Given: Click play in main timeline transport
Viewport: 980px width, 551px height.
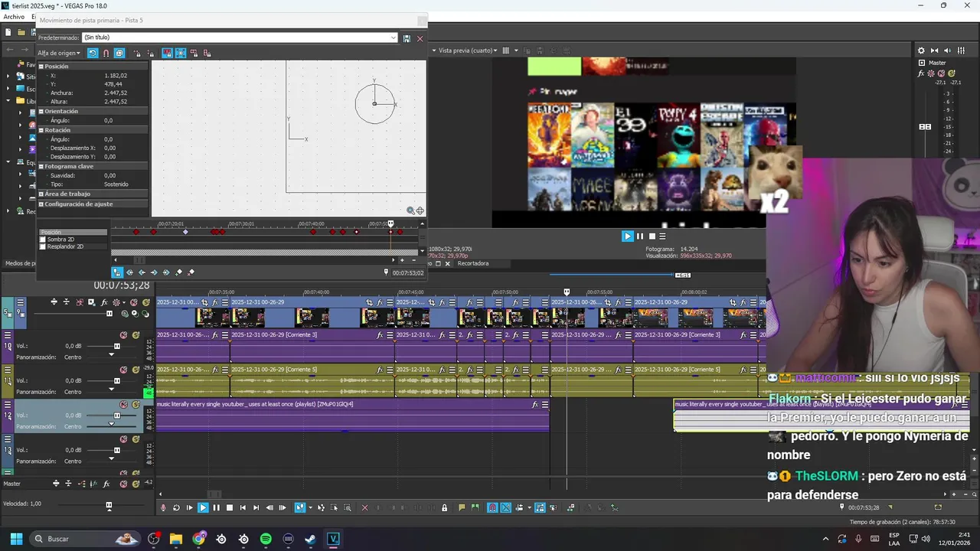Looking at the screenshot, I should [203, 507].
